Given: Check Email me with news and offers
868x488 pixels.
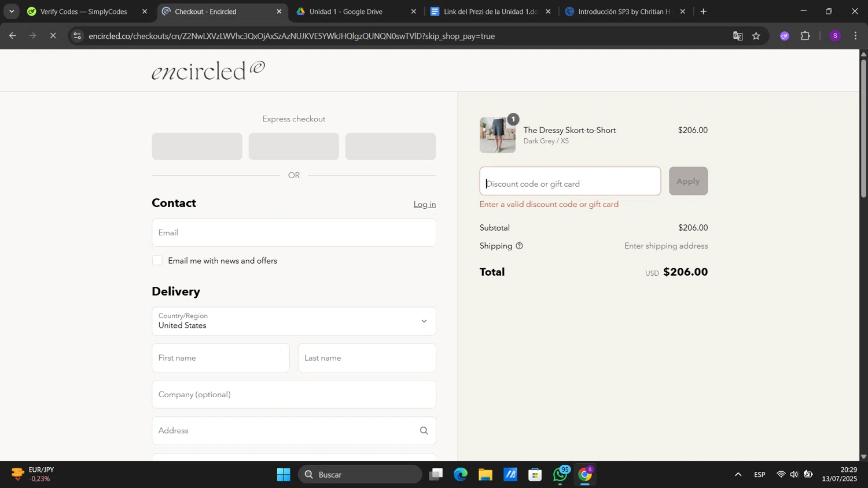Looking at the screenshot, I should coord(157,261).
